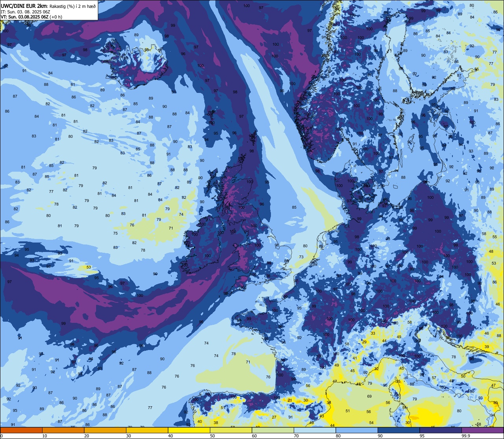Click the 80–90% medium blue legend swatch
Image resolution: width=504 pixels, height=439 pixels.
pos(357,430)
